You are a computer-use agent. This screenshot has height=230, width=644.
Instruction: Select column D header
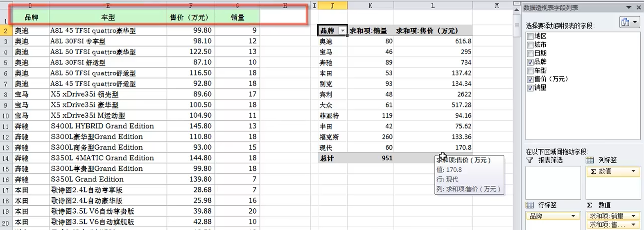click(31, 5)
